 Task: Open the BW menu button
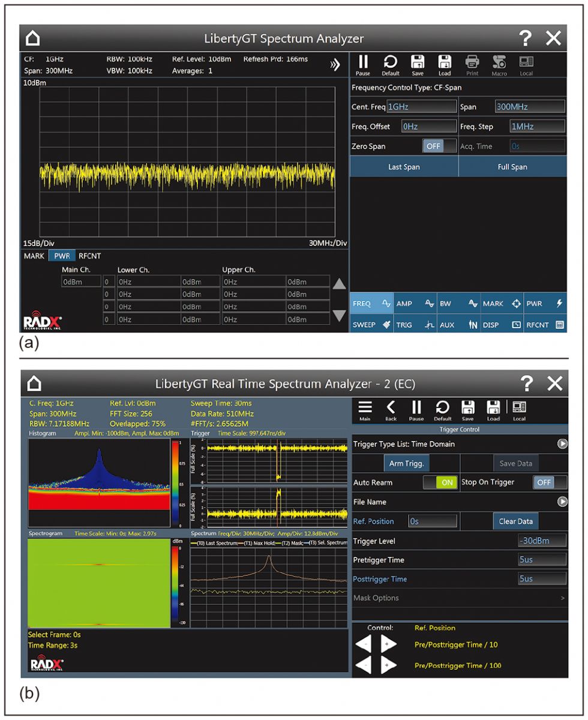[x=458, y=304]
